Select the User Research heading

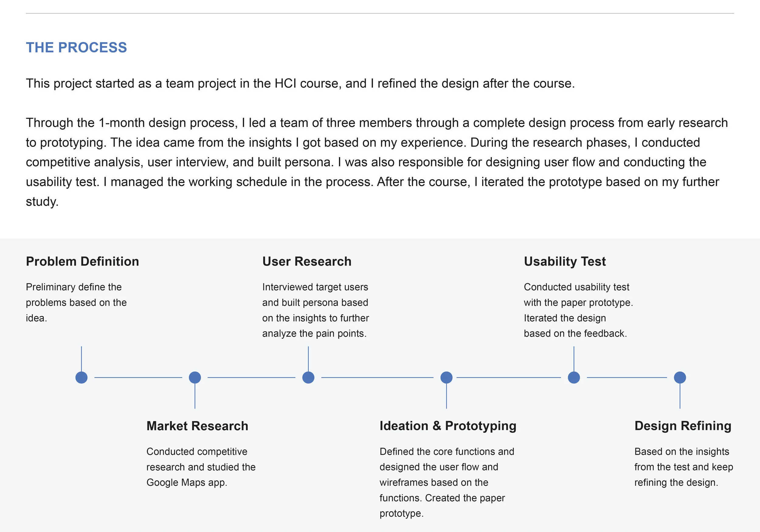click(x=307, y=261)
